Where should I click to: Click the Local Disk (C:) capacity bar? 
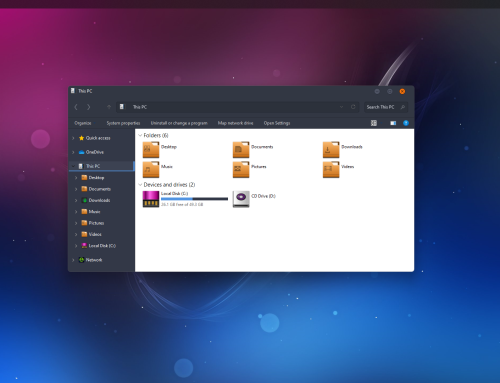(194, 199)
